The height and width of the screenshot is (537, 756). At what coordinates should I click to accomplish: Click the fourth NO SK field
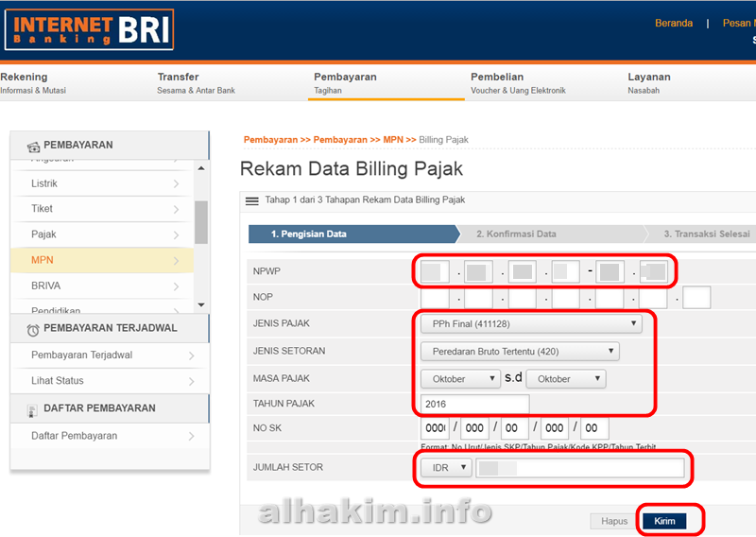pyautogui.click(x=555, y=428)
